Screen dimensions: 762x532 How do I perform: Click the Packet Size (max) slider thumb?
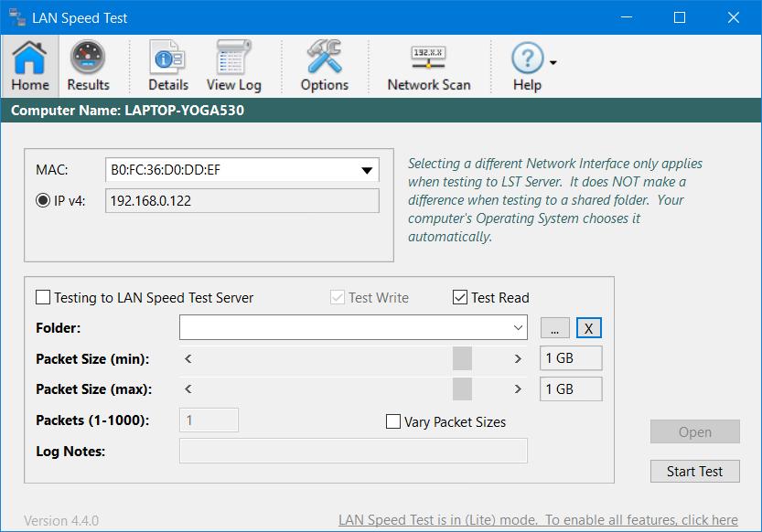(462, 388)
